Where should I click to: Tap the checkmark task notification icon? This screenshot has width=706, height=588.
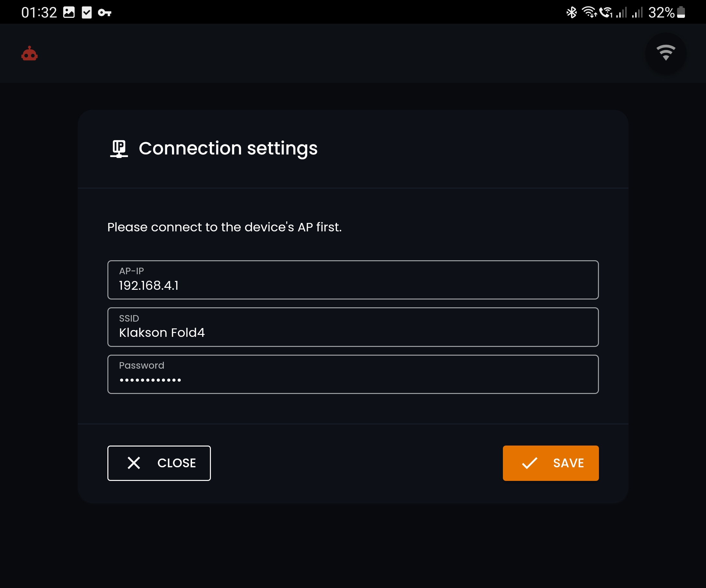click(x=87, y=12)
